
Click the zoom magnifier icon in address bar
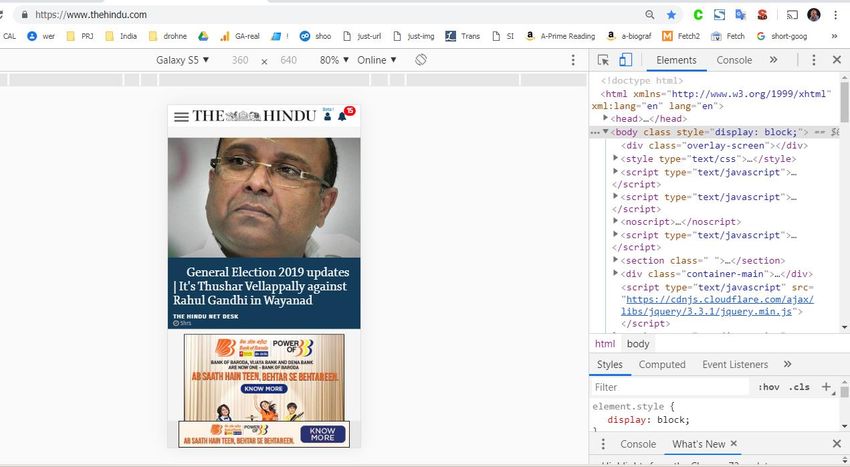pyautogui.click(x=649, y=15)
